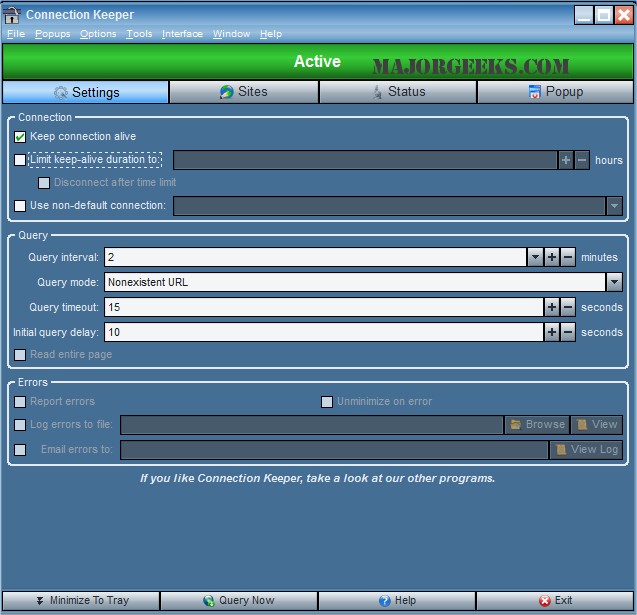Screen dimensions: 637x615
Task: Click the Initial query delay input field
Action: point(324,332)
